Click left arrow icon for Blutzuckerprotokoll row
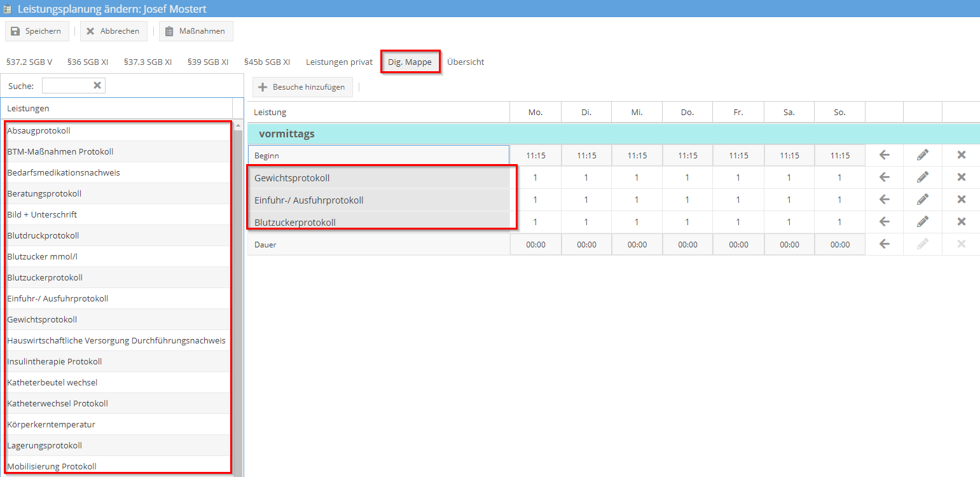The image size is (980, 477). (884, 222)
